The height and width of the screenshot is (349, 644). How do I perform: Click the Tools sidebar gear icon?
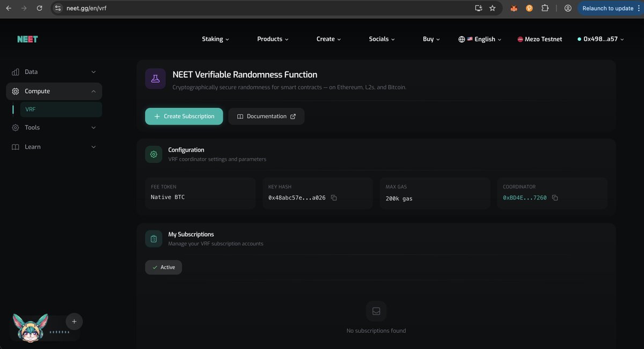pos(15,127)
